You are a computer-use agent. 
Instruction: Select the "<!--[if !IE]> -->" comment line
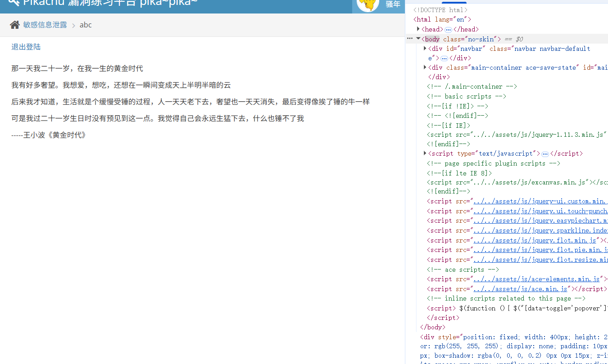click(458, 106)
